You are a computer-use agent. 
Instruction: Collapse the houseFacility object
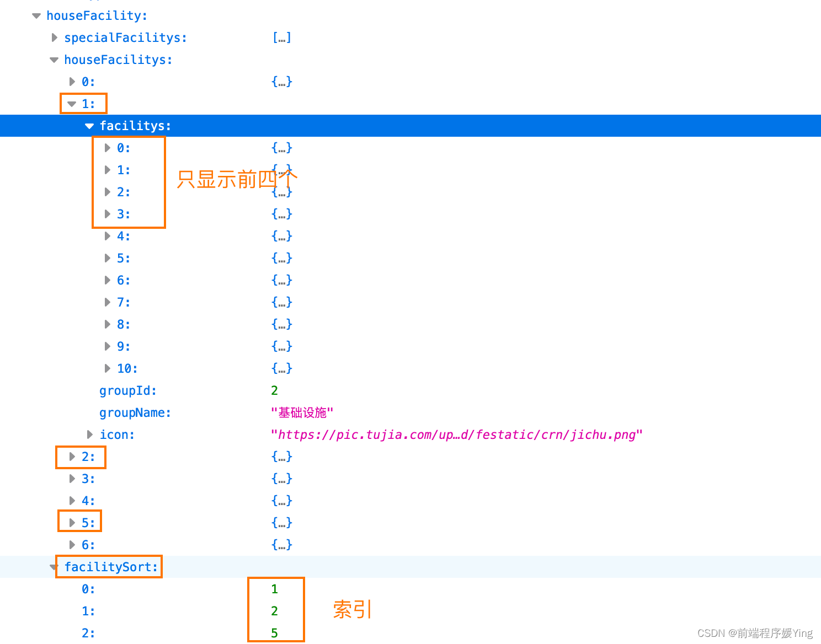click(36, 15)
